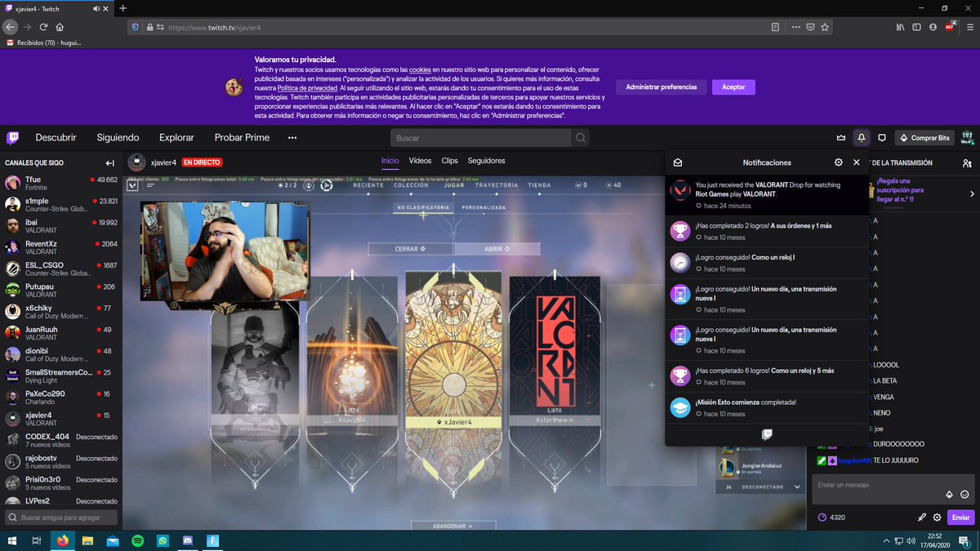Go to Descubrir in top navigation
The width and height of the screenshot is (980, 551).
pos(56,138)
